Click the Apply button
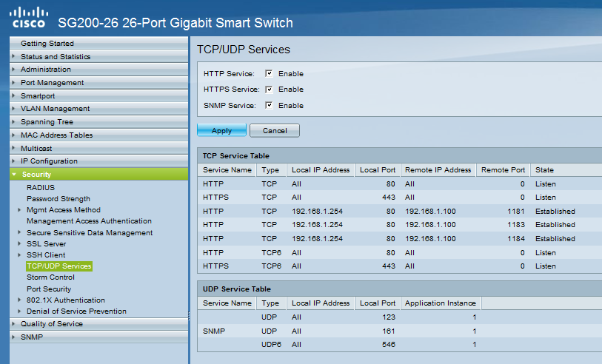 pyautogui.click(x=221, y=130)
